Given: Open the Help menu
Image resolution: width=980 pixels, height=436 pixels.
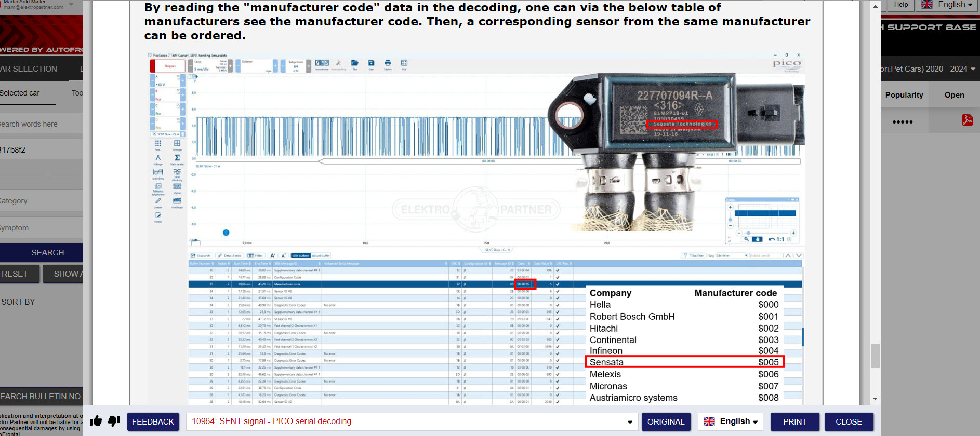Looking at the screenshot, I should click(900, 5).
